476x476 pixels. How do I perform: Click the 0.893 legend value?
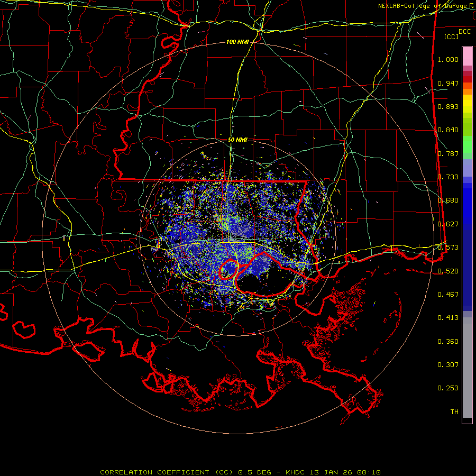point(448,106)
